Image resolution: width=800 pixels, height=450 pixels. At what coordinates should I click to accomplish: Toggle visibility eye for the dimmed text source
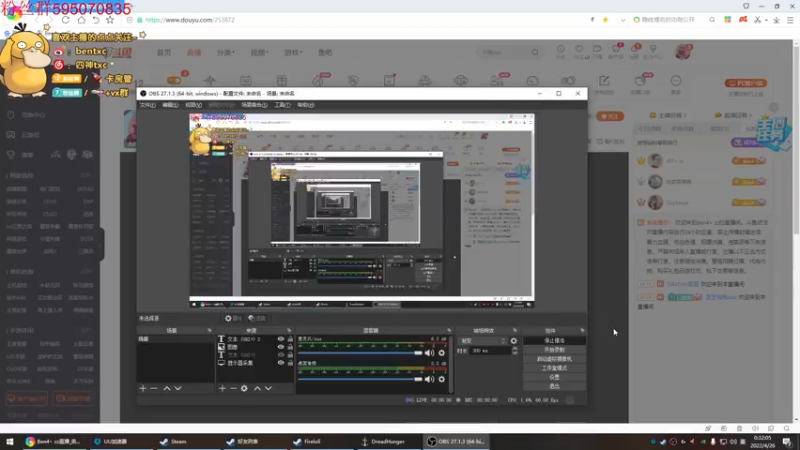(281, 355)
